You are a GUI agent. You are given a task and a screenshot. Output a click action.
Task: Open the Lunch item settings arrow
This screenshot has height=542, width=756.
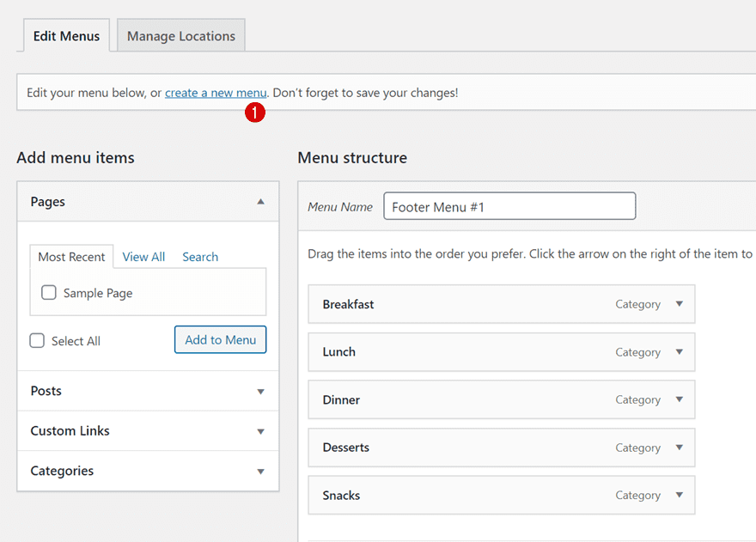click(677, 352)
